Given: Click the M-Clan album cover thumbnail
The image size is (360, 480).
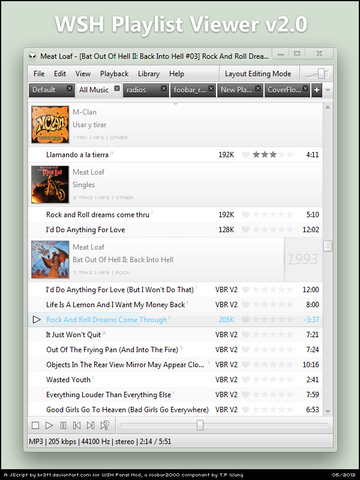Looking at the screenshot, I should (x=50, y=125).
